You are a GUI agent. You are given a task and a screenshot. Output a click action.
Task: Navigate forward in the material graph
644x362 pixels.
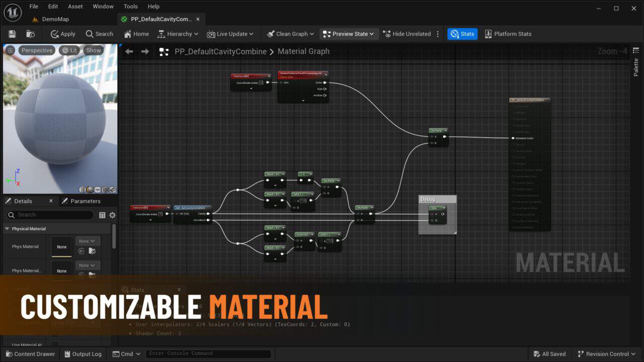[145, 51]
